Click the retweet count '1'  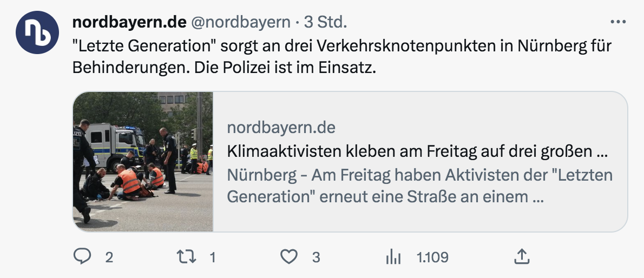(212, 257)
